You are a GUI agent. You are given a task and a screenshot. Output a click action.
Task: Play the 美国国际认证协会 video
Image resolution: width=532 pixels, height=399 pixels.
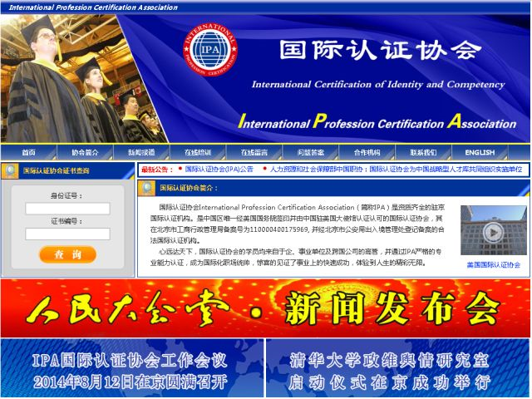click(493, 231)
